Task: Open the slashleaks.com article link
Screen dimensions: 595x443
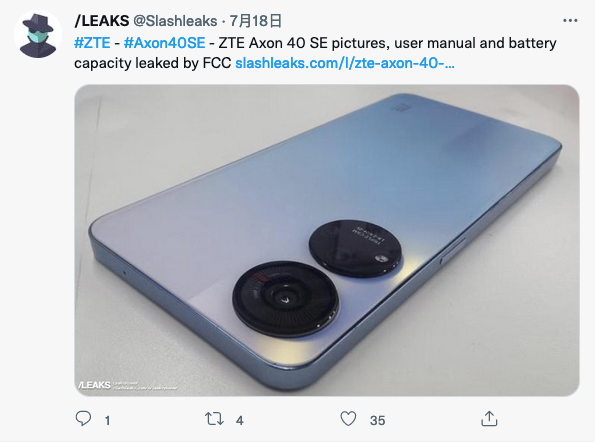Action: pyautogui.click(x=345, y=63)
